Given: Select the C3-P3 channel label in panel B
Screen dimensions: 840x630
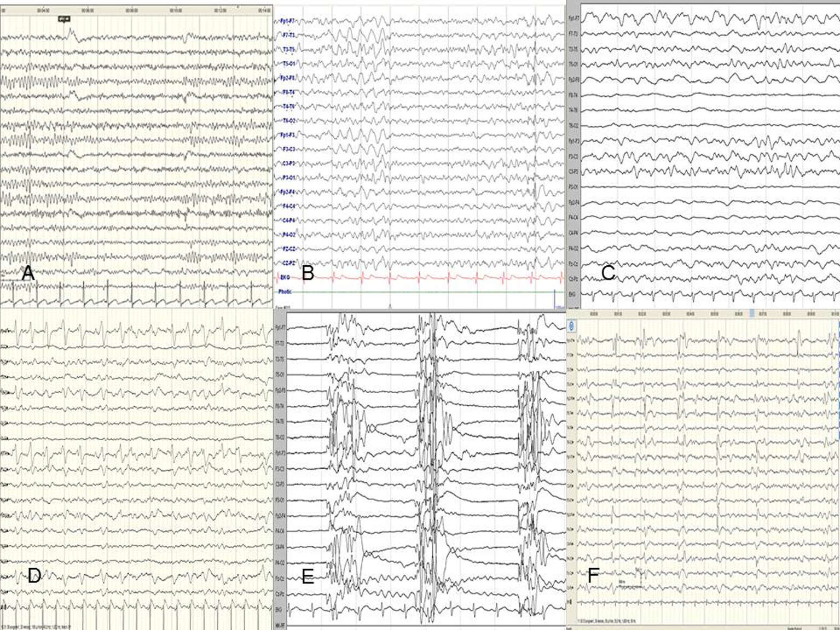Looking at the screenshot, I should pos(288,163).
